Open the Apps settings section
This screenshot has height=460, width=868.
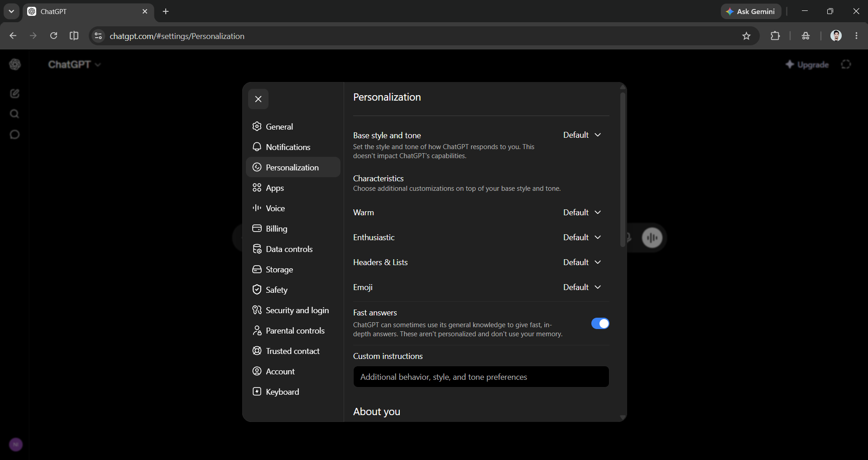point(293,188)
